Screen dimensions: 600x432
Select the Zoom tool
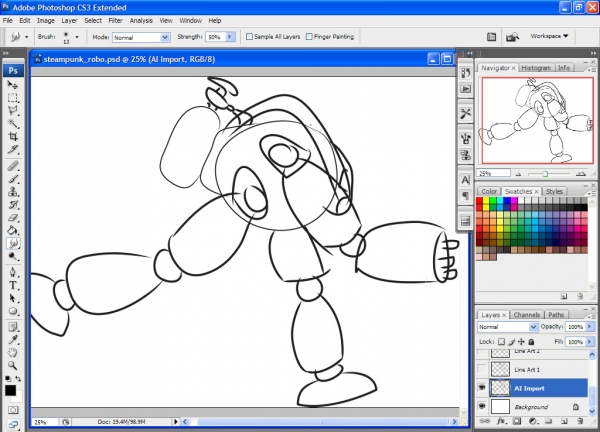(13, 365)
